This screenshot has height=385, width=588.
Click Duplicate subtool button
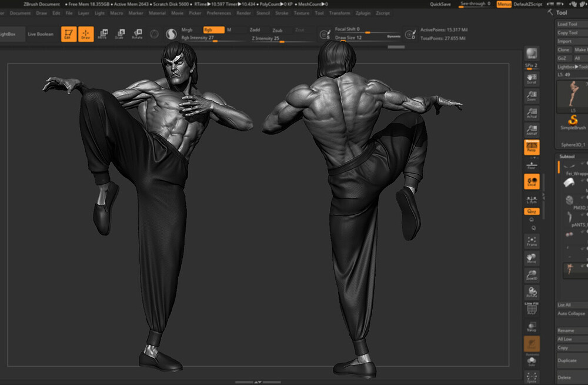pos(572,360)
